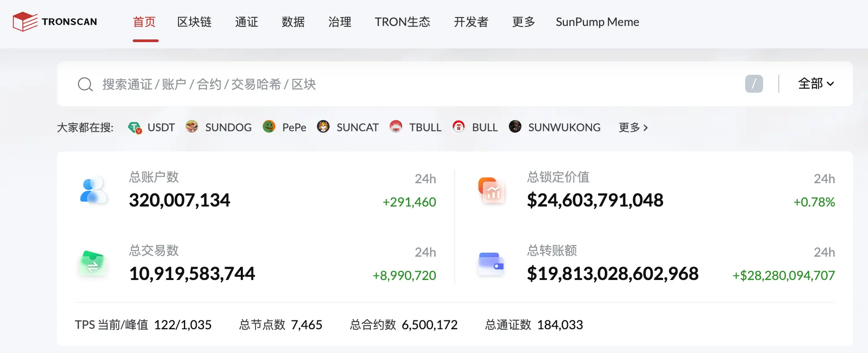
Task: Click 24h account change +291,460
Action: (x=409, y=202)
